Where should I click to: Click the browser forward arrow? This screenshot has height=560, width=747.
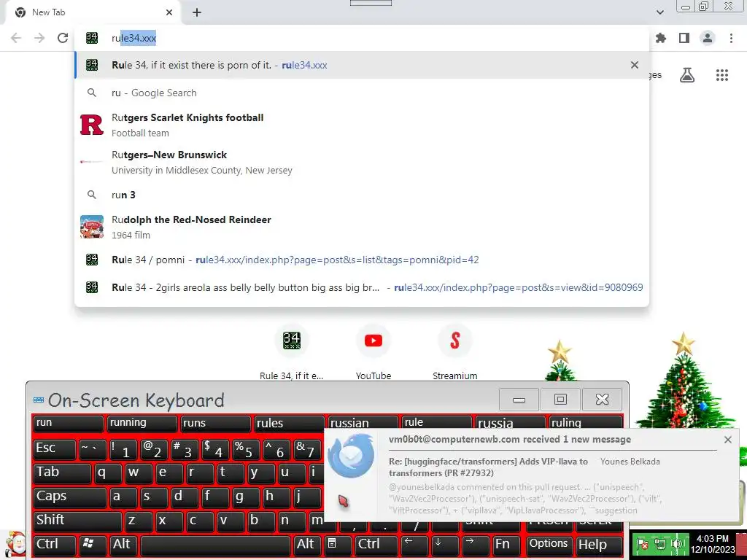tap(39, 38)
